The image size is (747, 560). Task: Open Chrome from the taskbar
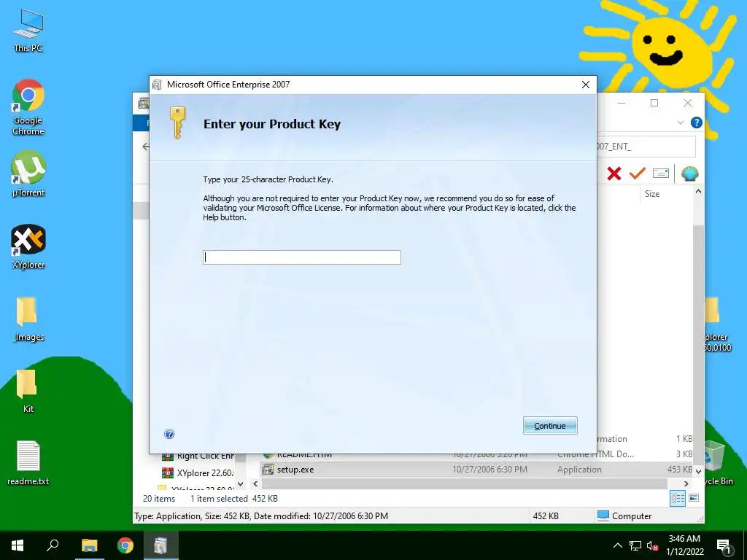125,545
